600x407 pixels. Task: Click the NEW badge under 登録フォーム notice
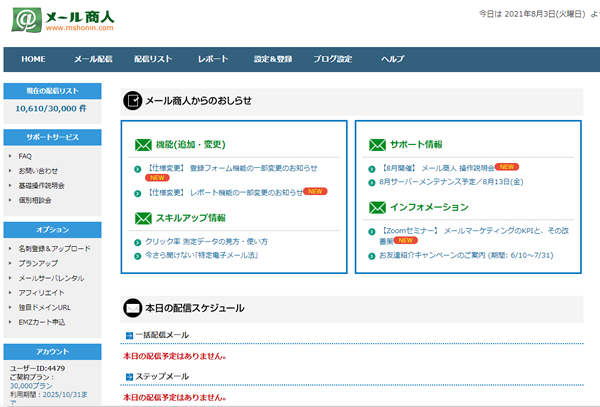[x=157, y=178]
